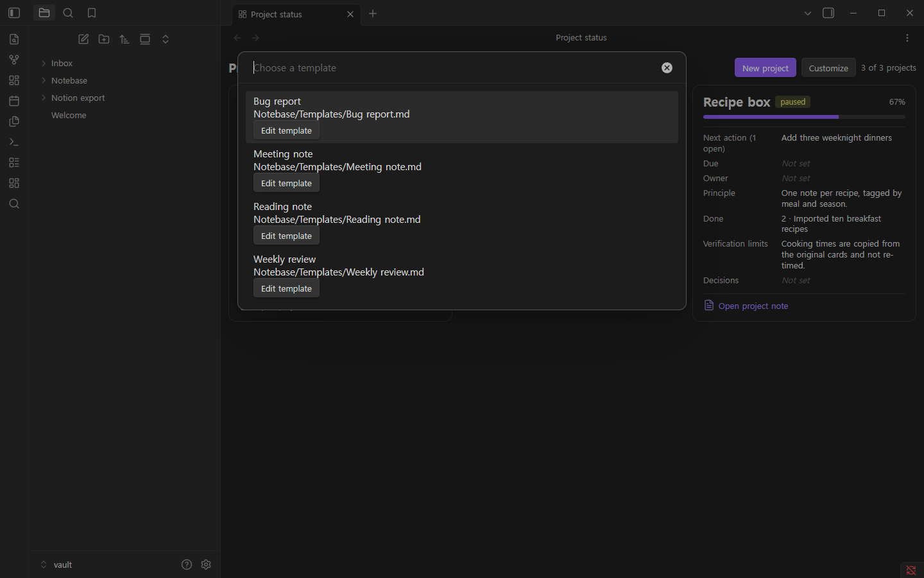Change the file explorer sort order
This screenshot has width=924, height=578.
(124, 39)
